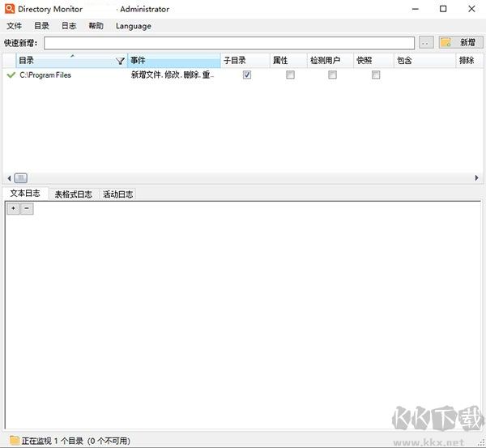
Task: Click the minus button in the text log
Action: 27,208
